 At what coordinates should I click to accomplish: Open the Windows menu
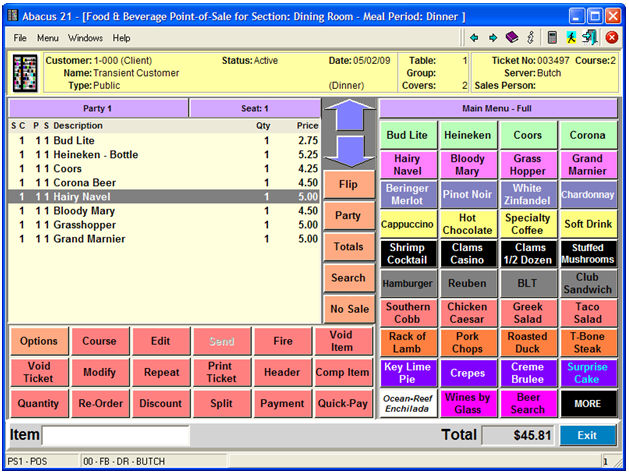point(85,38)
